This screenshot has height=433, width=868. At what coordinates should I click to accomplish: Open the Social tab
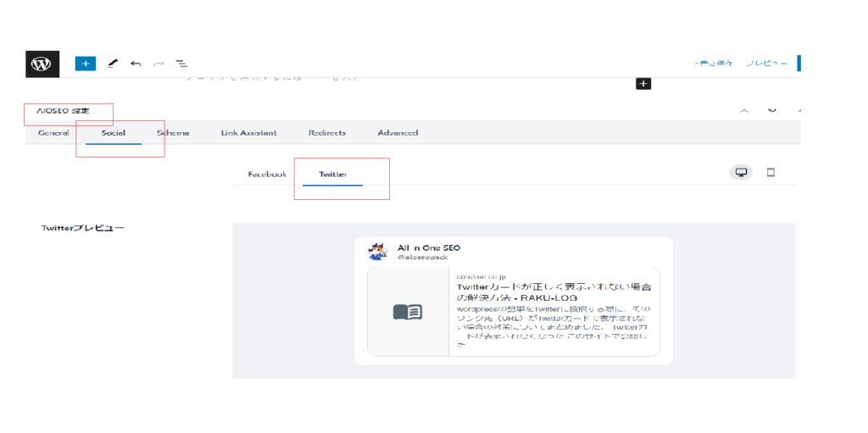(x=114, y=133)
